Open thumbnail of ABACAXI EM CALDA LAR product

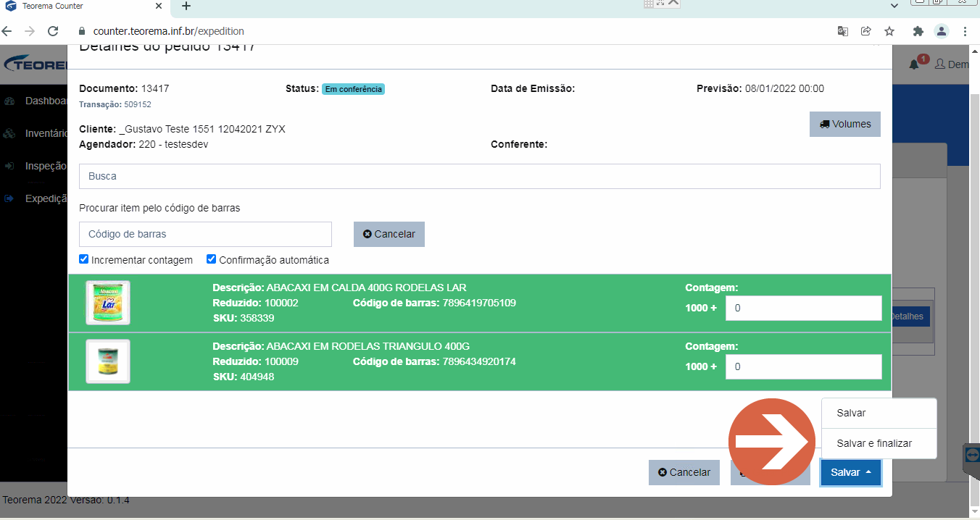click(x=108, y=303)
